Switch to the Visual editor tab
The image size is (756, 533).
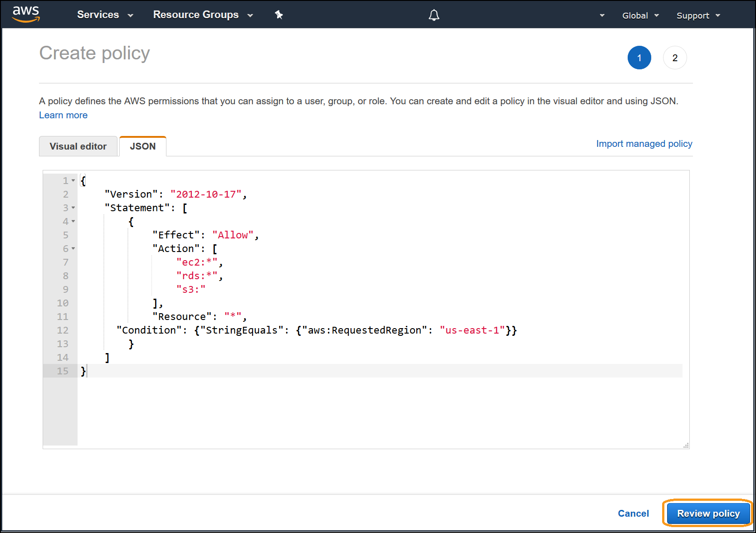tap(78, 146)
